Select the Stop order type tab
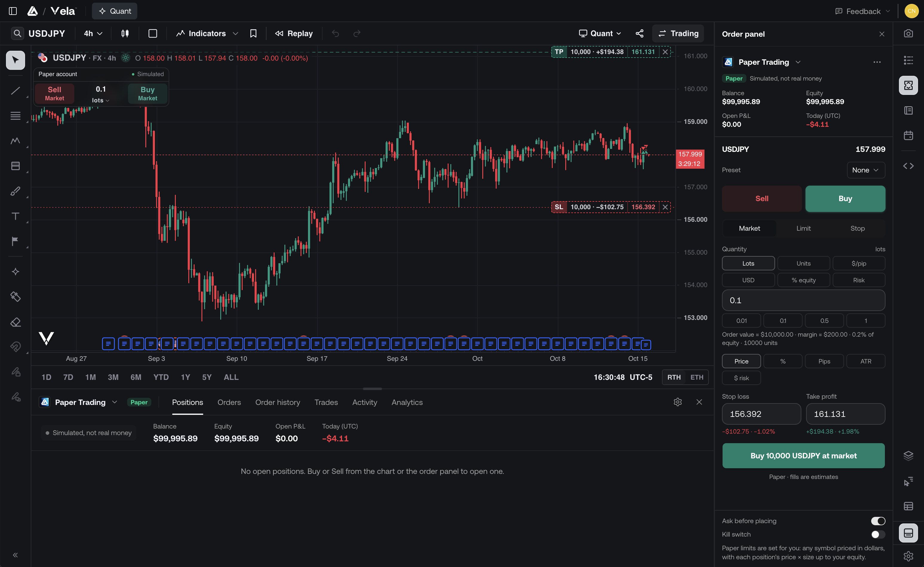The width and height of the screenshot is (924, 567). click(x=857, y=228)
